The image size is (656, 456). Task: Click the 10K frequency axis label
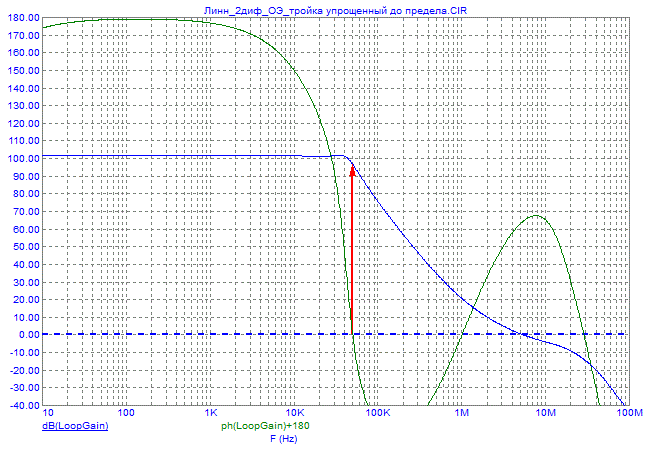point(295,413)
